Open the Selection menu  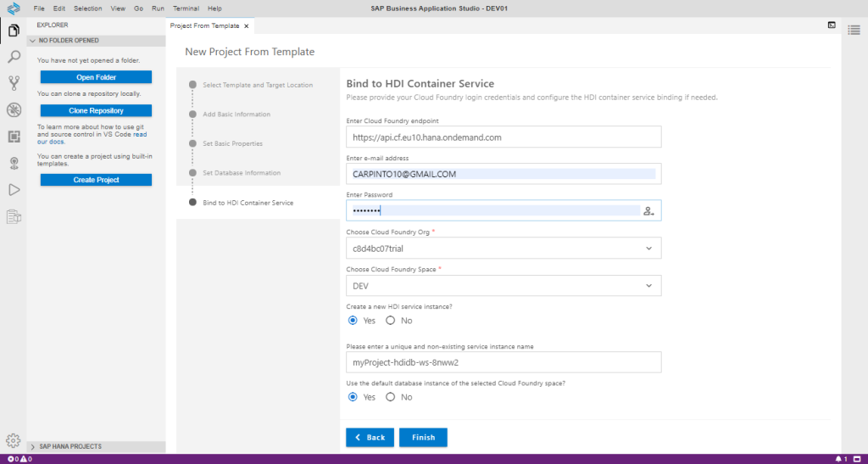[x=88, y=8]
